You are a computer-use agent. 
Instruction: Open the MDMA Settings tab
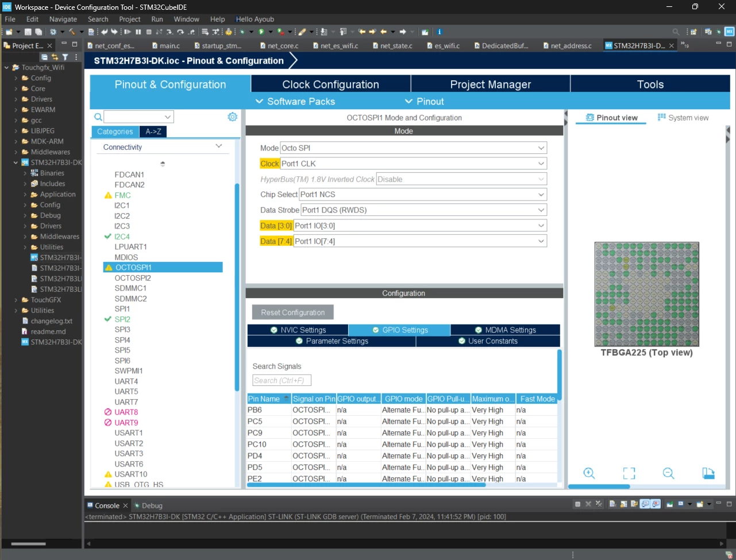click(506, 330)
